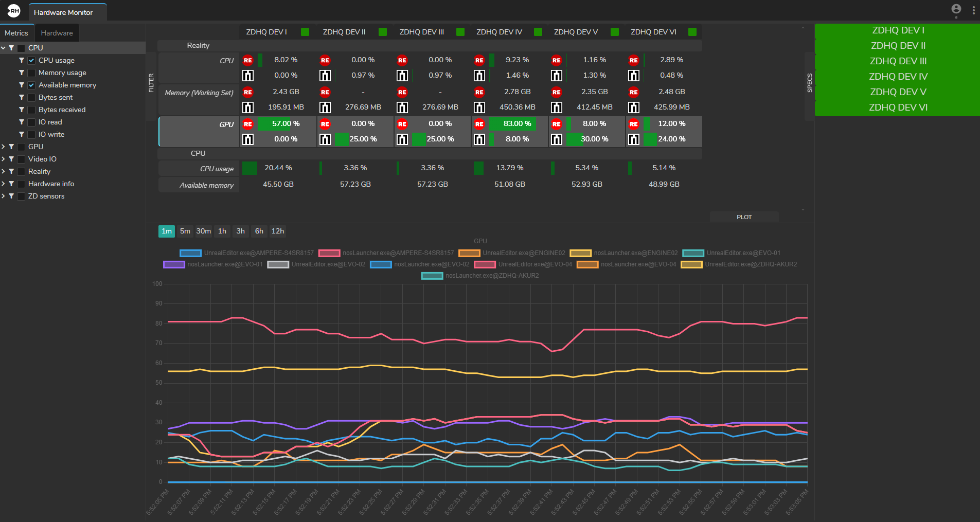Tick the IO write checkbox
The height and width of the screenshot is (522, 980).
(32, 135)
